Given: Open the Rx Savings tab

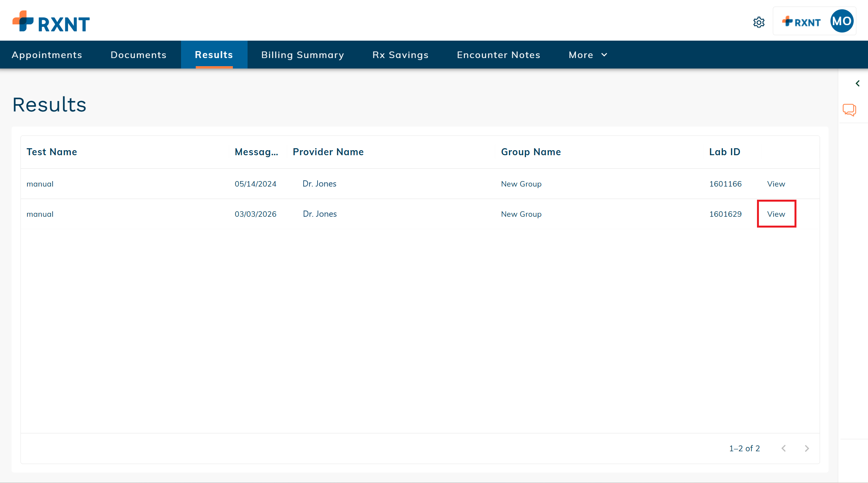Looking at the screenshot, I should [400, 55].
